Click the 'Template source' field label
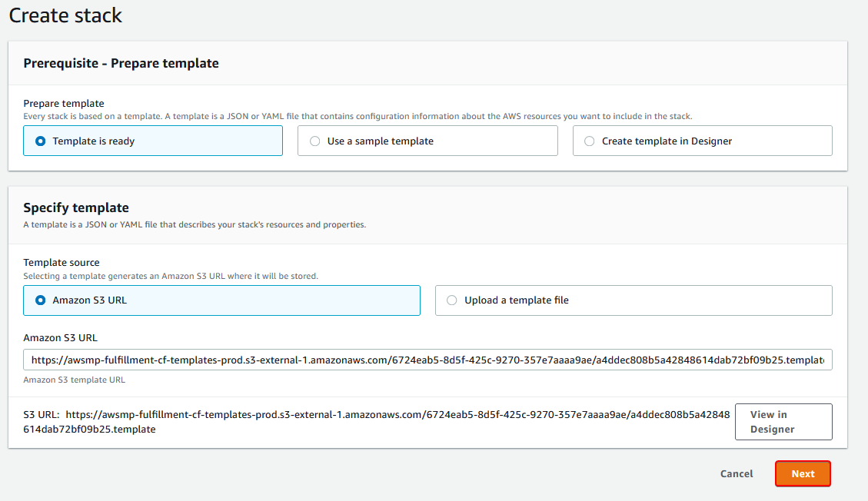868x501 pixels. (62, 262)
